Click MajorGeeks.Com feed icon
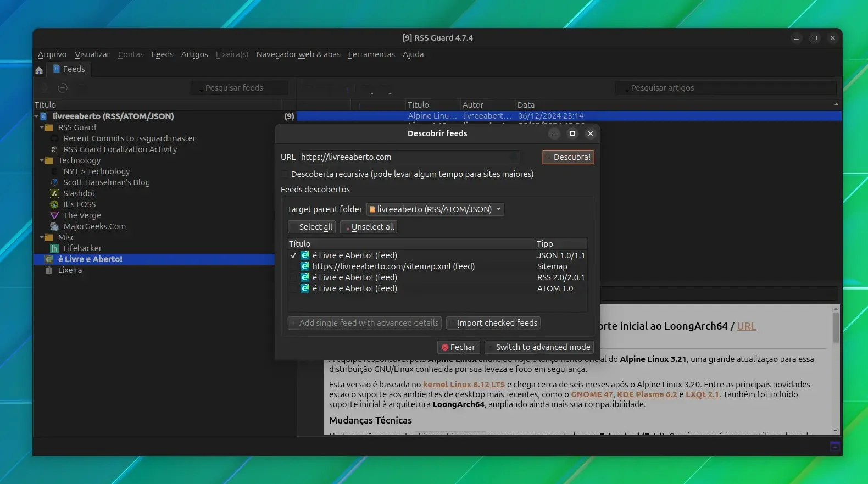The width and height of the screenshot is (868, 484). (x=54, y=226)
